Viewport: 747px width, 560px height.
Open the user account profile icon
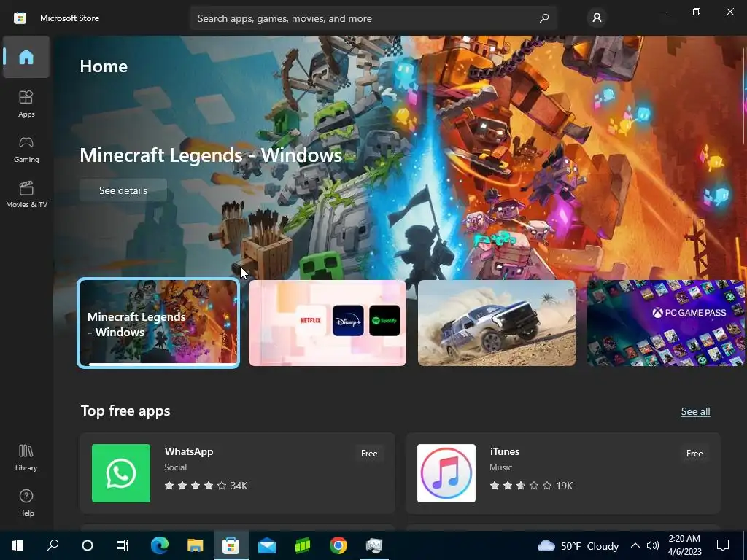(x=597, y=18)
